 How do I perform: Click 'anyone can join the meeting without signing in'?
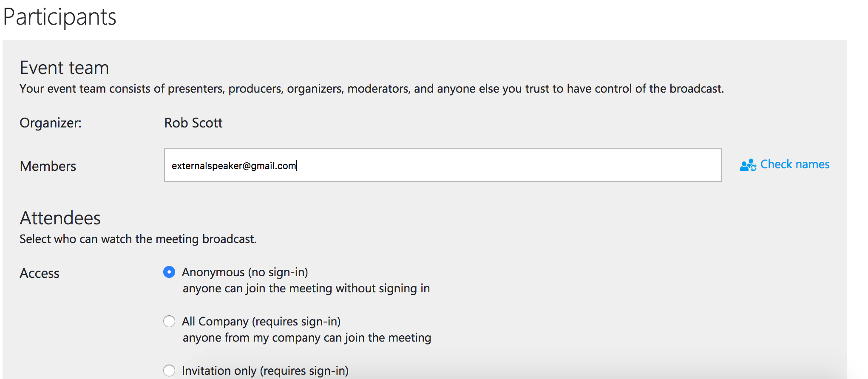[x=306, y=288]
